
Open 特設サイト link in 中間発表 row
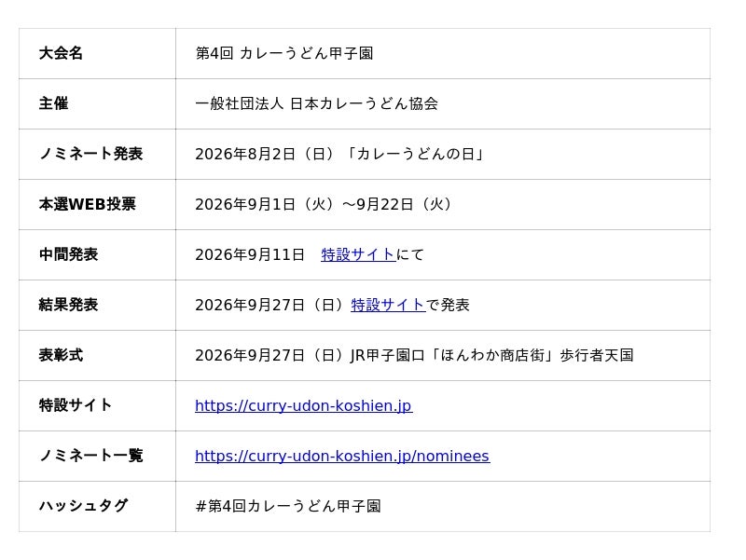click(358, 254)
